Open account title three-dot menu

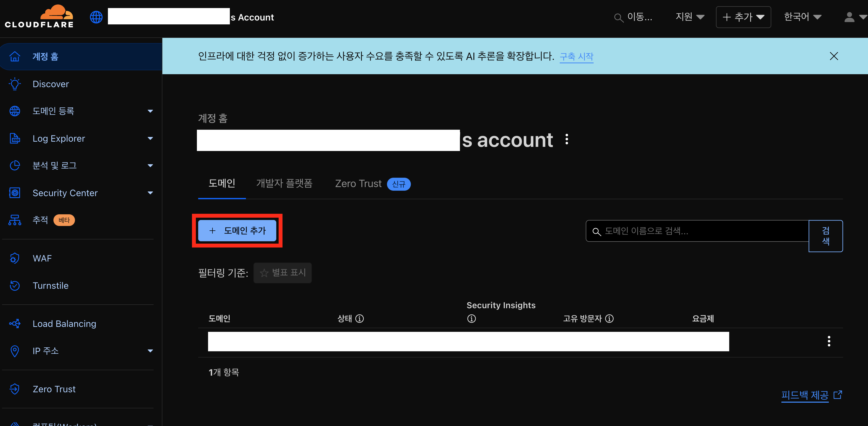point(567,140)
